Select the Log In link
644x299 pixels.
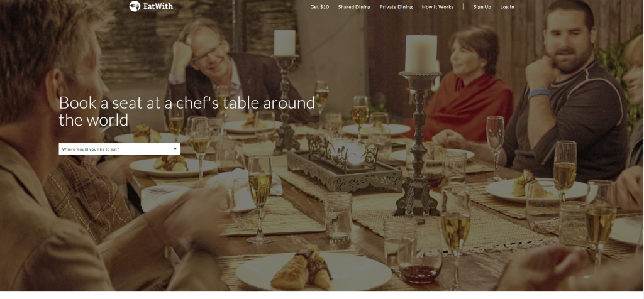pos(508,7)
